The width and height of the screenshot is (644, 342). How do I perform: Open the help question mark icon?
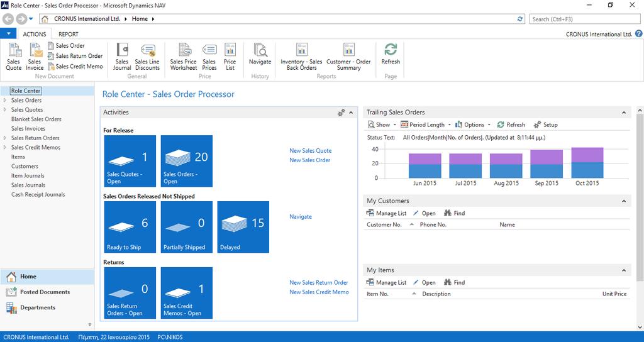[639, 34]
